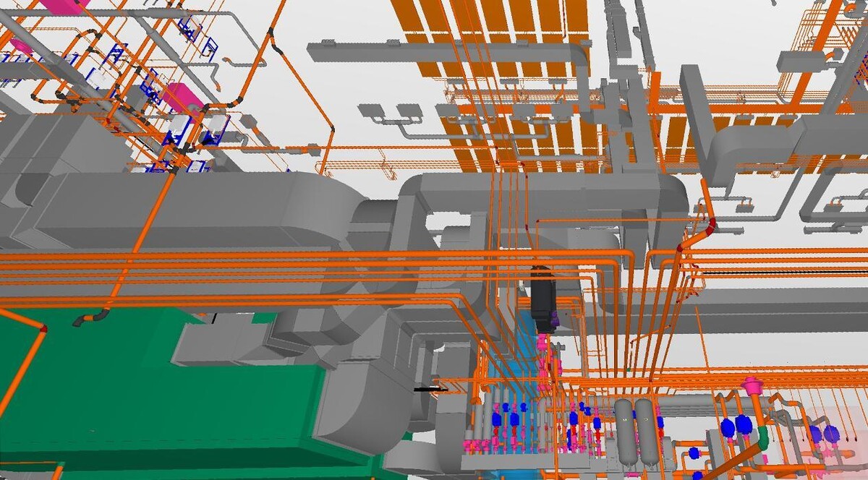This screenshot has height=480, width=868.
Task: Click the green pipe elbow fitting
Action: click(762, 437)
